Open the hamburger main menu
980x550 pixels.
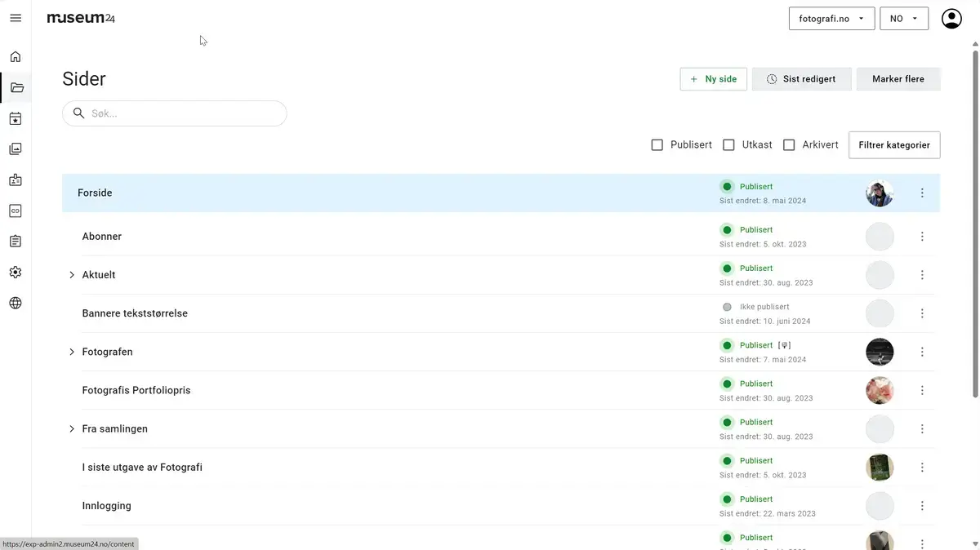16,18
